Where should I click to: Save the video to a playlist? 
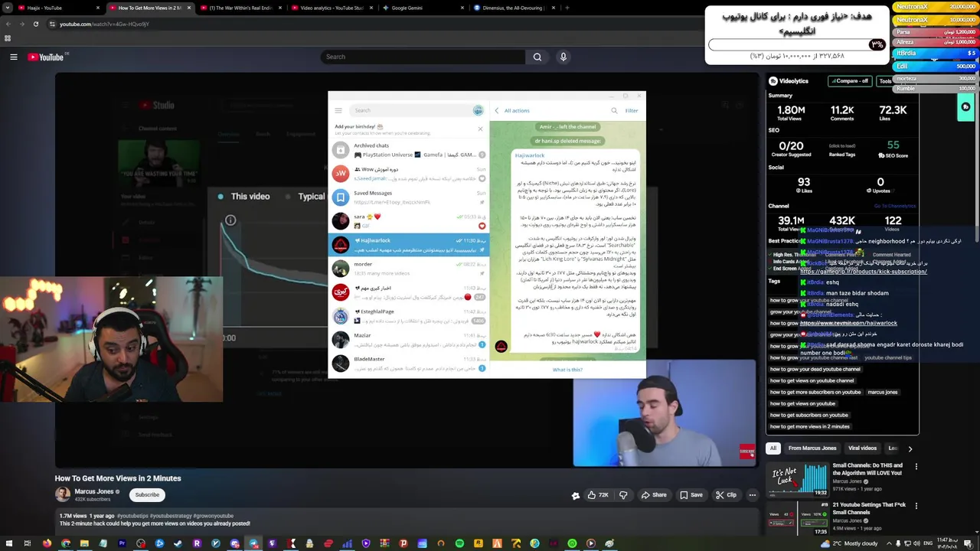pos(691,495)
